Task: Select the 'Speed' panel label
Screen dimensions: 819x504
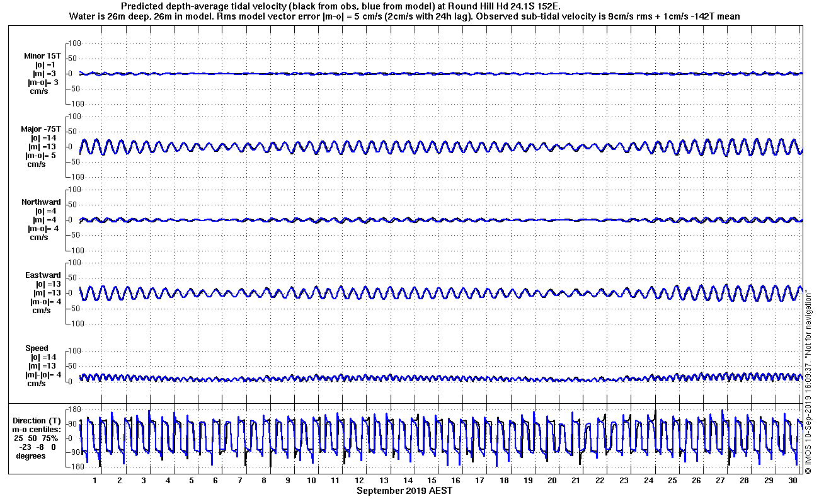Action: pos(37,348)
